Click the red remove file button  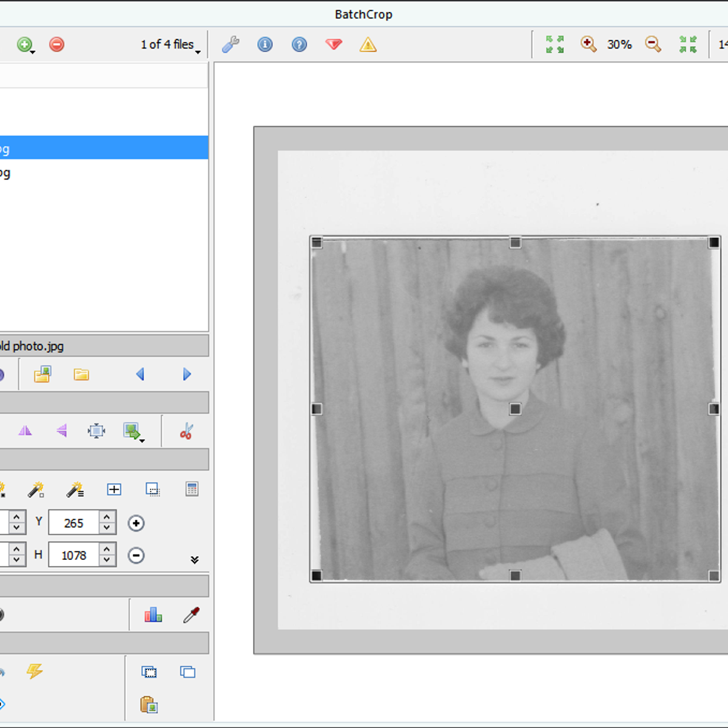point(56,44)
